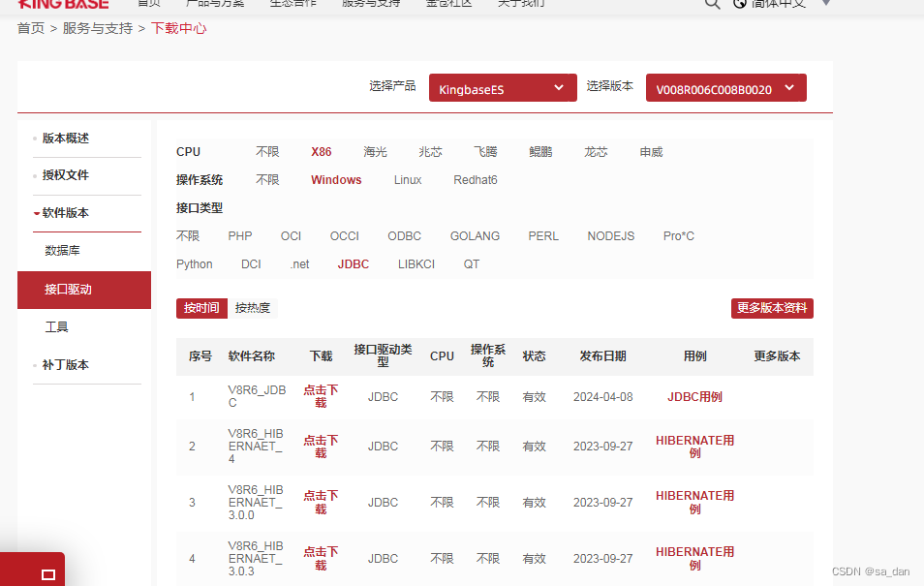This screenshot has height=586, width=924.
Task: Download V8R6_HIBERNAET_3.0.0 via 点击下载
Action: 322,503
